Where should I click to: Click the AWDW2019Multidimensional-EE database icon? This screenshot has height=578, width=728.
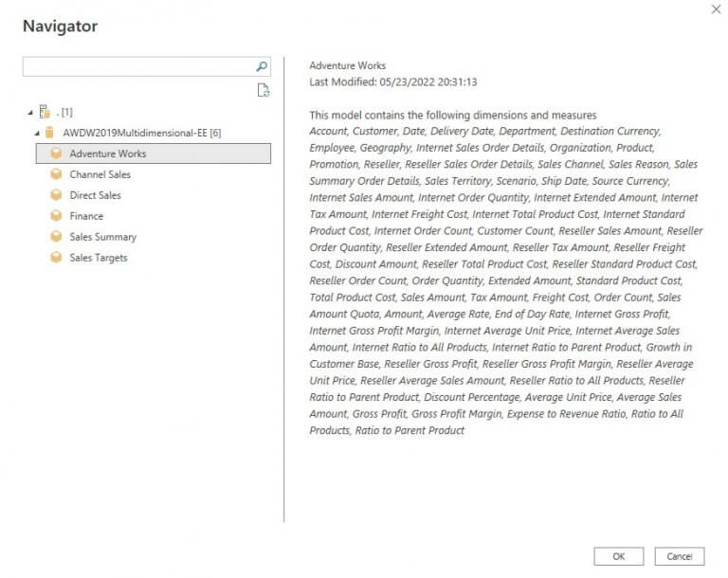click(49, 133)
